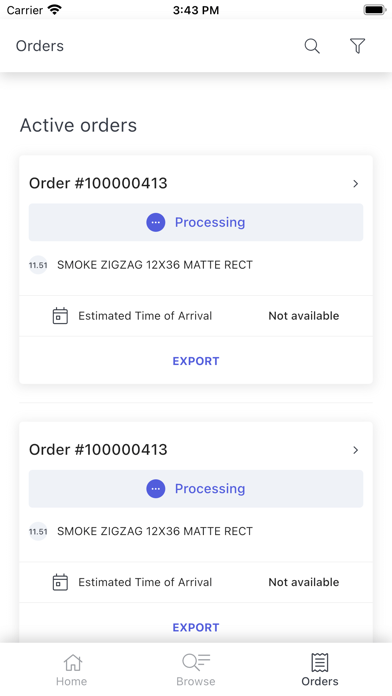Open the search magnifier icon
The image size is (392, 696).
click(312, 46)
